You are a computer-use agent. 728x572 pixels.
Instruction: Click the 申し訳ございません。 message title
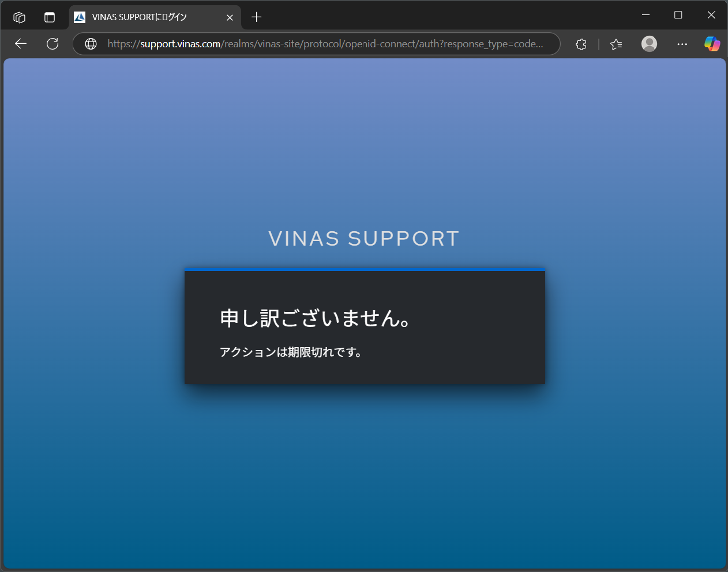[x=315, y=318]
